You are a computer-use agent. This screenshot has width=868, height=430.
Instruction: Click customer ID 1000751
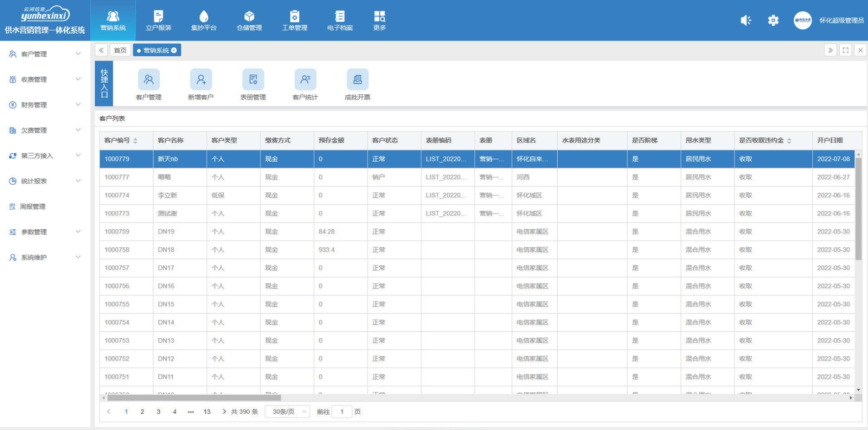[x=117, y=377]
